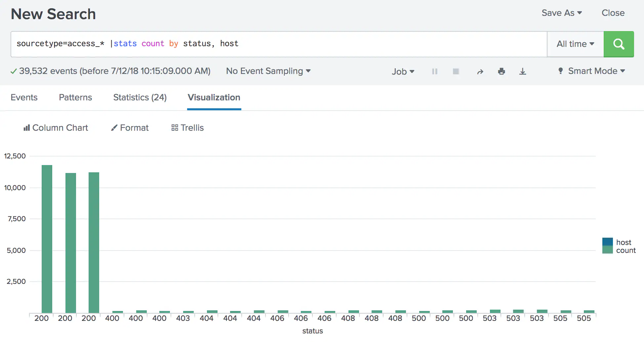Open the Patterns tab
This screenshot has width=644, height=342.
(75, 97)
